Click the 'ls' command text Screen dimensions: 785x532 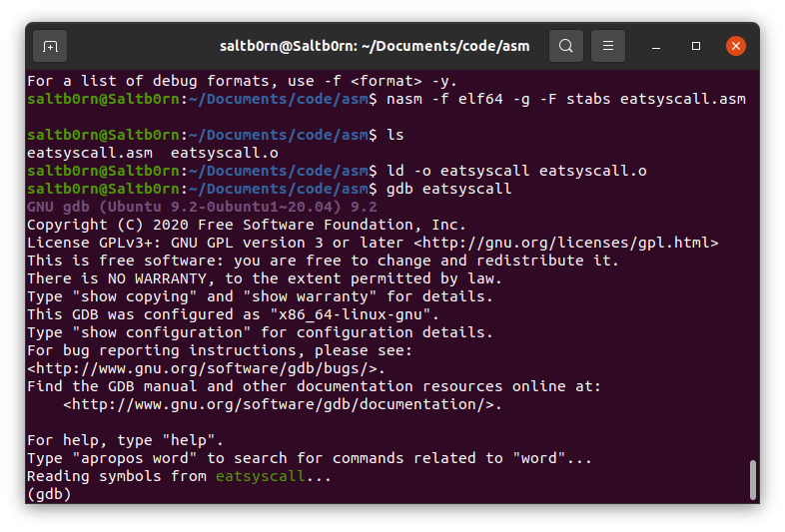(x=395, y=135)
